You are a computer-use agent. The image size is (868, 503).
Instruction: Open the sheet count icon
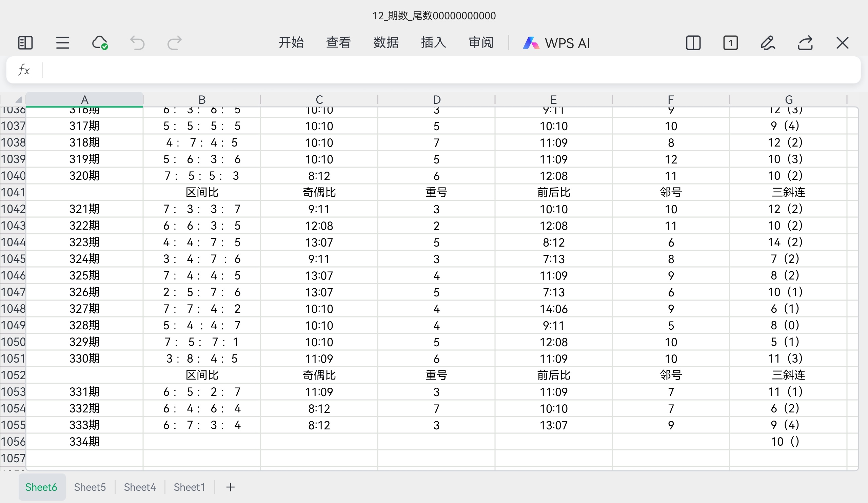pyautogui.click(x=730, y=43)
